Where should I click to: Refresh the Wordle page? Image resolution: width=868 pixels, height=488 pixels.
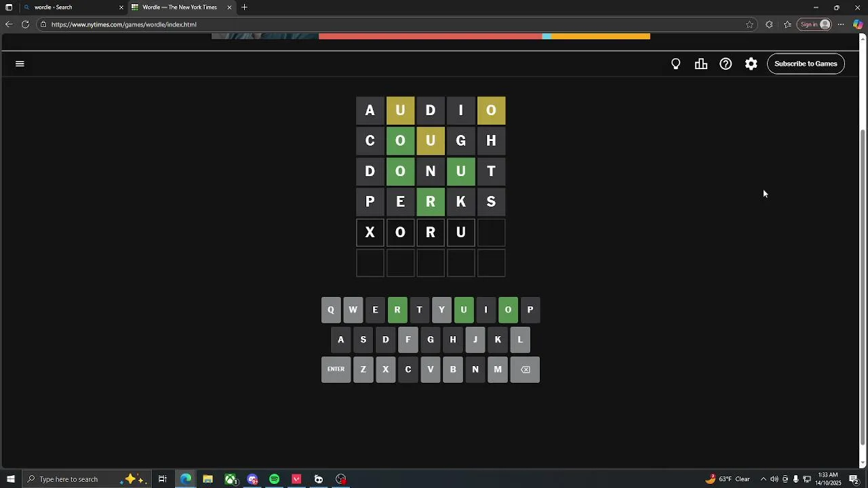(x=25, y=24)
